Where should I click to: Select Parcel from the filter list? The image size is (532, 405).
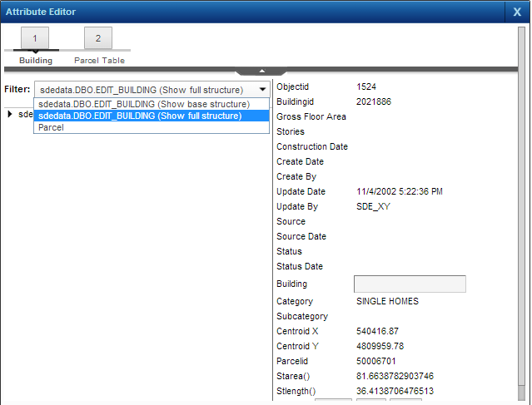[51, 127]
